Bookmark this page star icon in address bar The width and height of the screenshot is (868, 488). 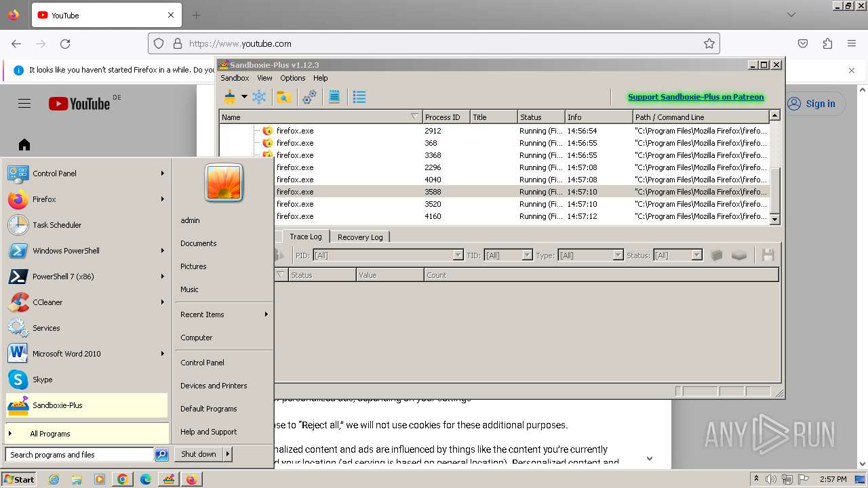[x=709, y=43]
